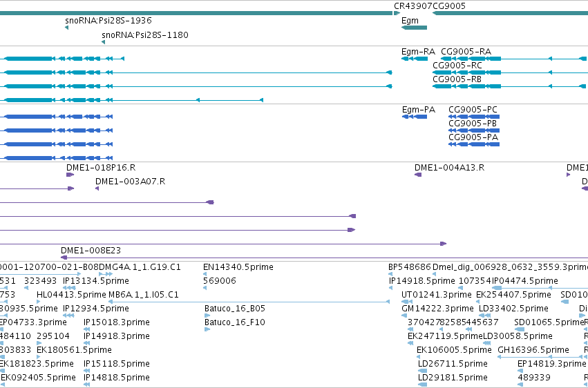This screenshot has height=388, width=588.
Task: Open the Egm-RA transcript
Action: coord(415,59)
